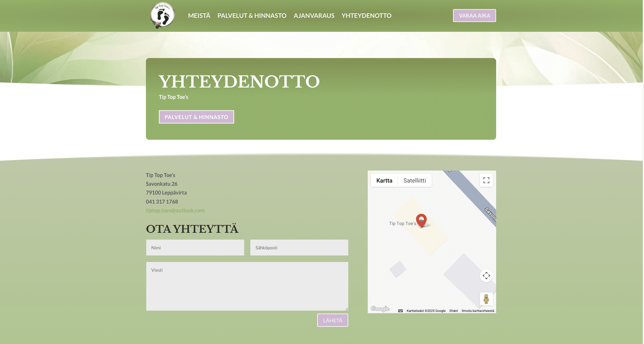This screenshot has height=344, width=644.
Task: Select the Kartta map view
Action: point(384,181)
